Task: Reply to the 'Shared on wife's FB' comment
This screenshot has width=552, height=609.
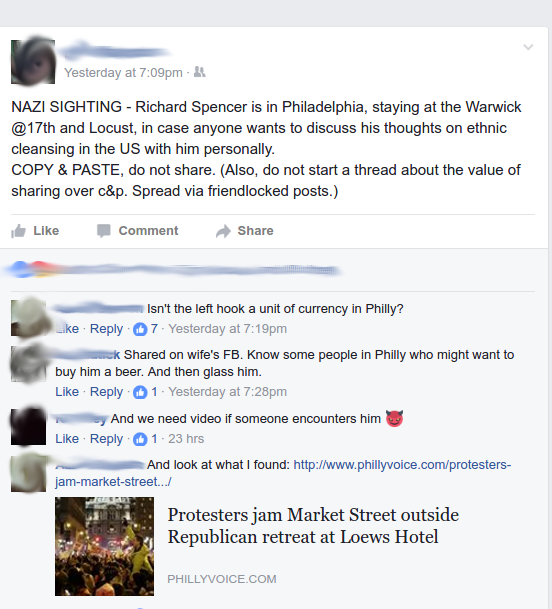Action: tap(106, 392)
